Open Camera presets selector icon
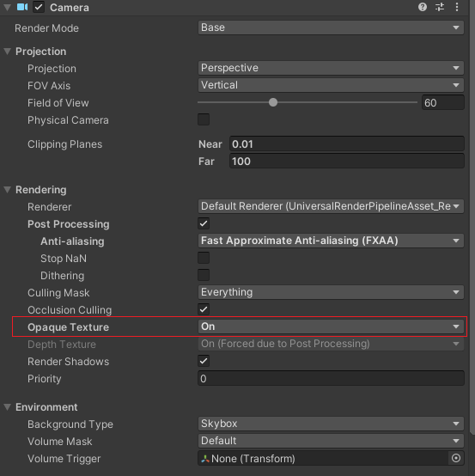The width and height of the screenshot is (475, 476). (x=440, y=7)
